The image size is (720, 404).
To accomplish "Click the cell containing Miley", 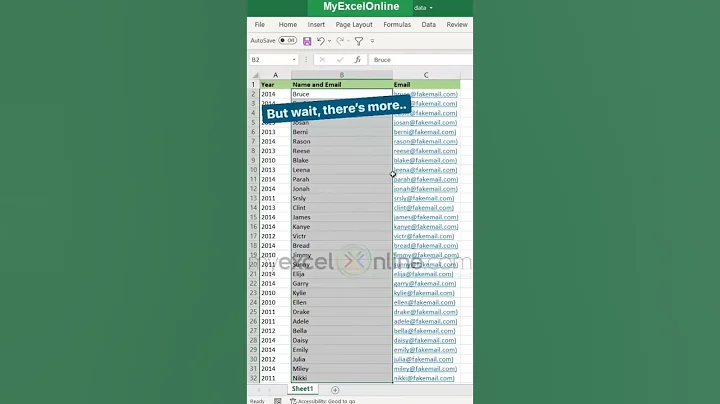I will point(342,369).
